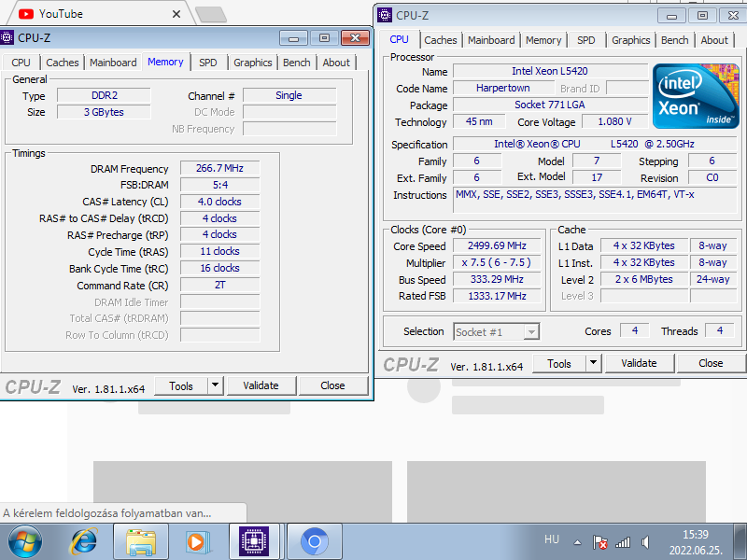This screenshot has height=560, width=747.
Task: Click the clock showing 15:39
Action: click(x=696, y=534)
